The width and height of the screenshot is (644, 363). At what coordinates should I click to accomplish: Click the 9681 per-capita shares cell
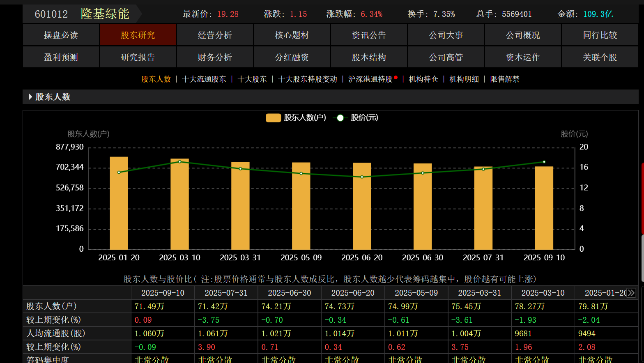(543, 333)
